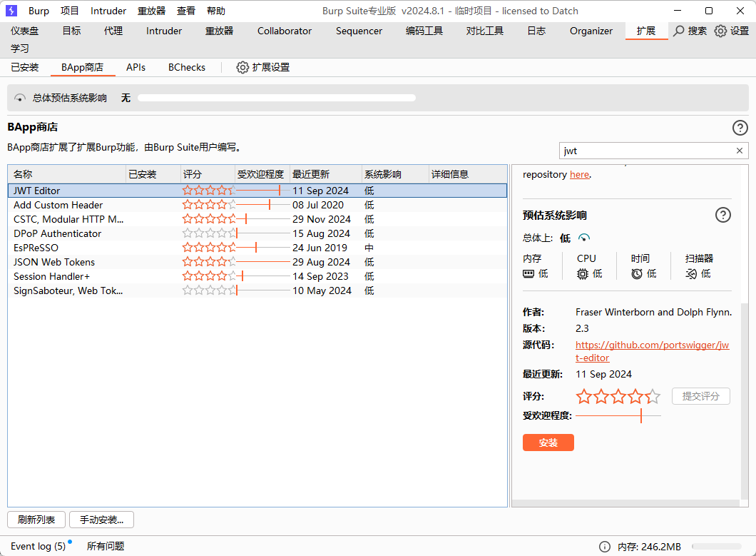Image resolution: width=756 pixels, height=556 pixels.
Task: Click the 内存 memory chip icon
Action: (528, 273)
